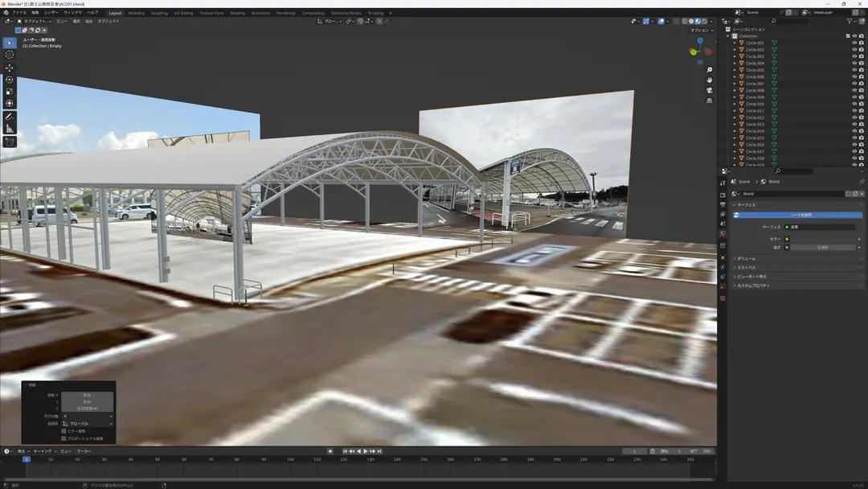Switch orthographic/perspective with the grid icon
The height and width of the screenshot is (489, 868).
click(x=709, y=101)
